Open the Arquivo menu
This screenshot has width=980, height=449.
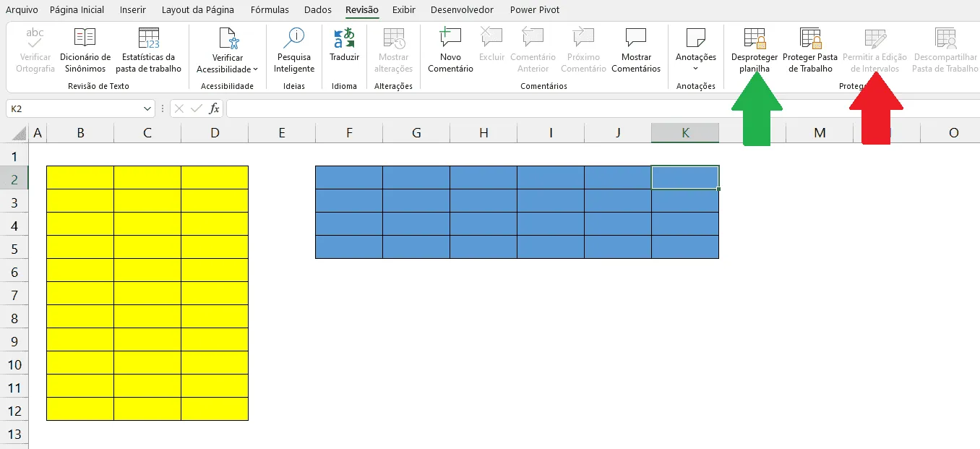(x=22, y=10)
